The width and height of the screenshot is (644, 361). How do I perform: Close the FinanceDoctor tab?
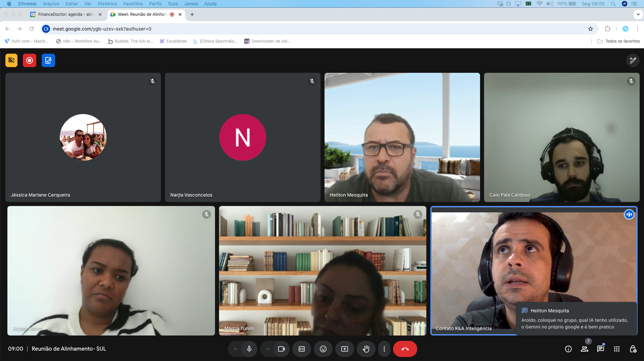(x=100, y=14)
